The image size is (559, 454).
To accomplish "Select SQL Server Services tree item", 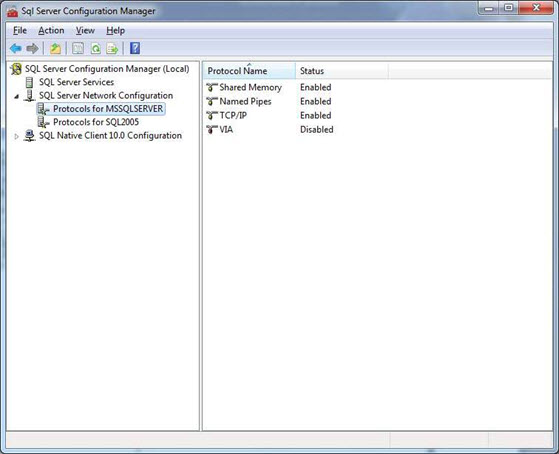I will (76, 82).
